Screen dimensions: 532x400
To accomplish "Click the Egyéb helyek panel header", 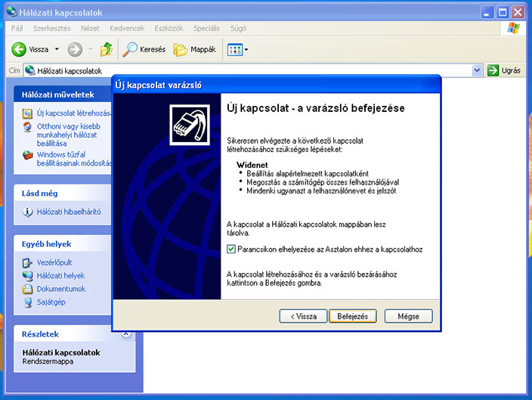I will pos(63,243).
